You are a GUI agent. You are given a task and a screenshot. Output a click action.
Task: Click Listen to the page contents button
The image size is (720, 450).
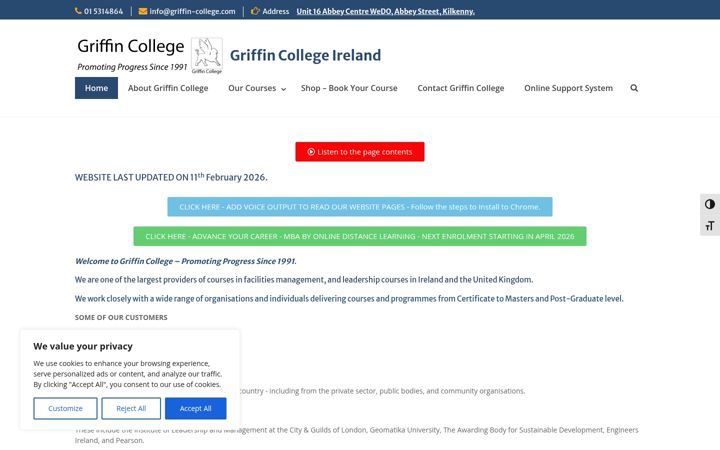click(360, 152)
